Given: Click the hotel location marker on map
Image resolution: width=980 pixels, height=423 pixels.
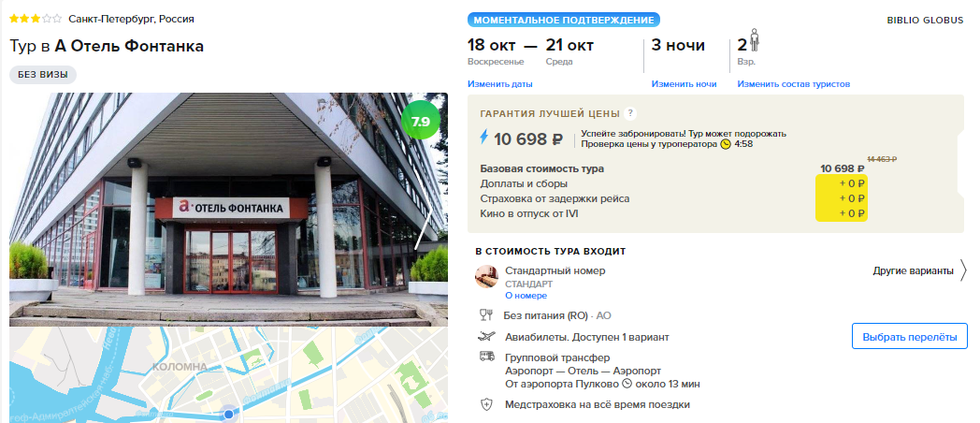Looking at the screenshot, I should point(229,414).
